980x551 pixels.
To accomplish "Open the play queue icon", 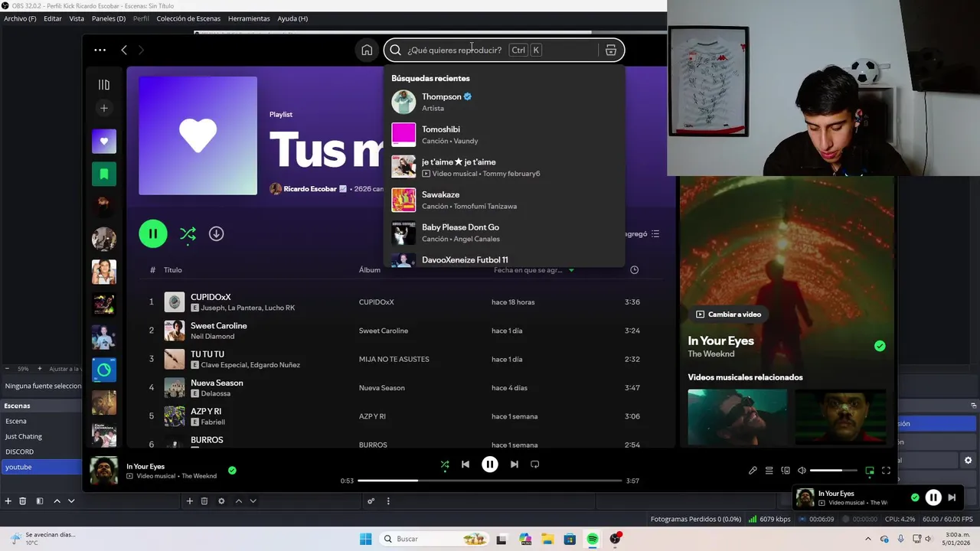I will (769, 471).
